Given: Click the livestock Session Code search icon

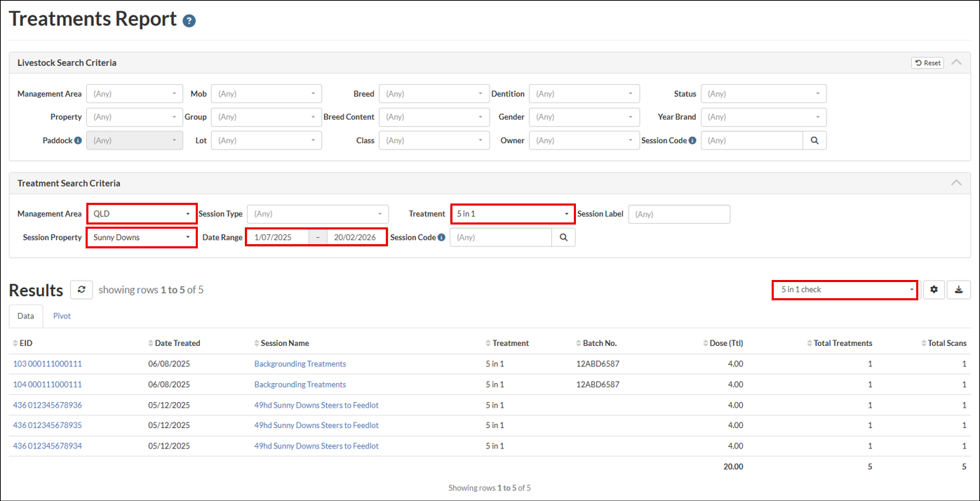Looking at the screenshot, I should click(814, 140).
